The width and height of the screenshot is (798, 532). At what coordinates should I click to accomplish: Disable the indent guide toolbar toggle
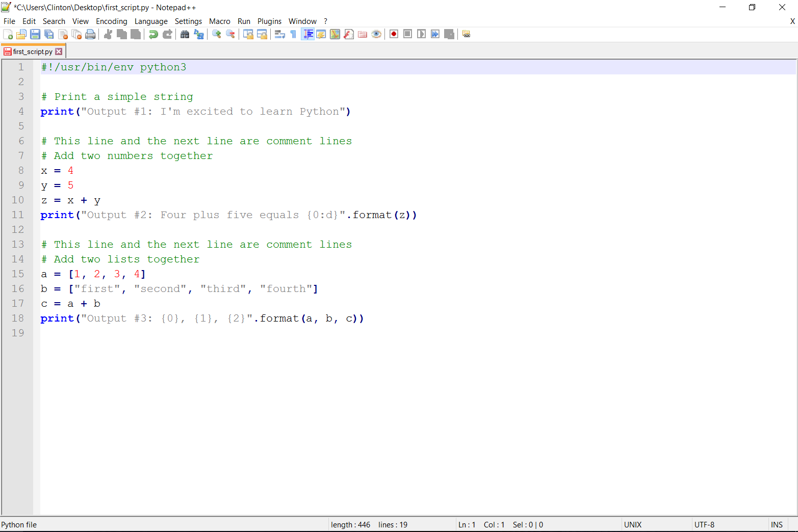point(308,34)
